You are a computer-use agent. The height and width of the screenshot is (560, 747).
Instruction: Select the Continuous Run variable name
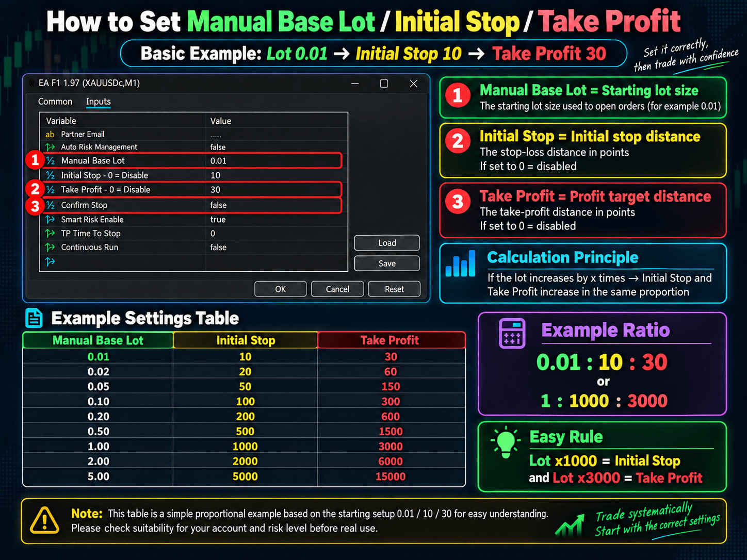tap(90, 248)
